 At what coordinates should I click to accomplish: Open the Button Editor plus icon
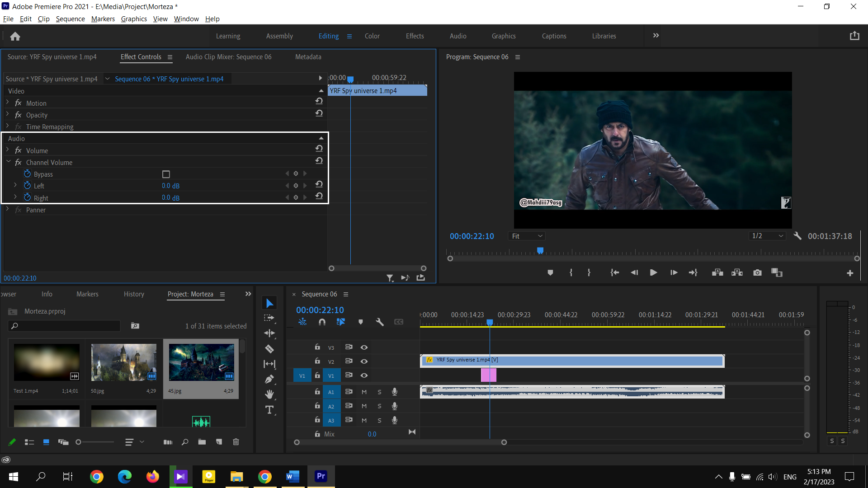(x=850, y=273)
